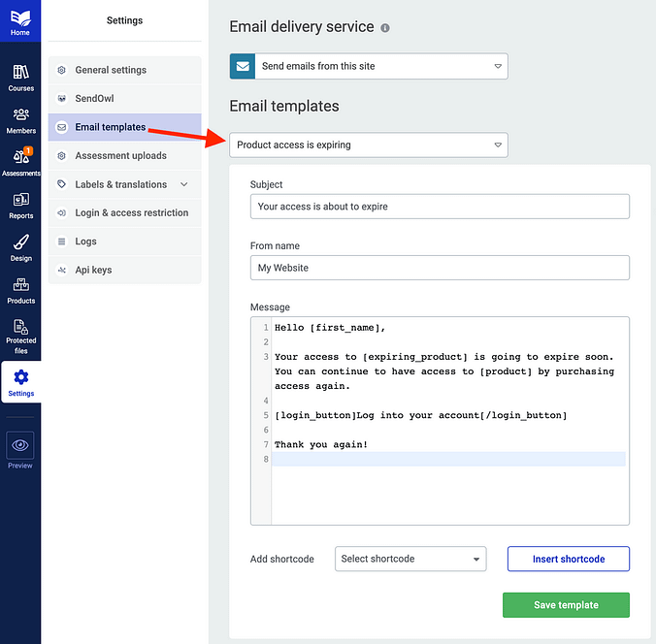Select Login & access restriction settings

point(131,212)
